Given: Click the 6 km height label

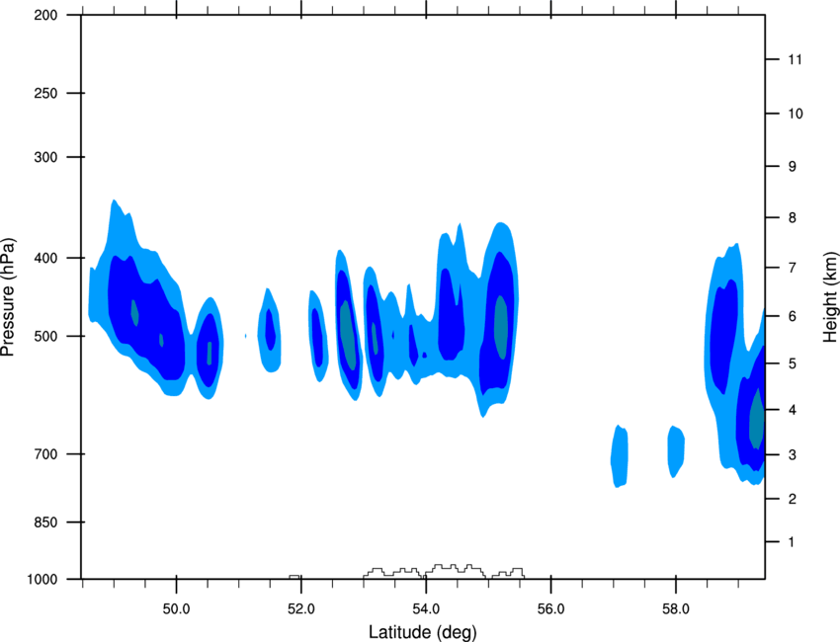Looking at the screenshot, I should click(793, 316).
